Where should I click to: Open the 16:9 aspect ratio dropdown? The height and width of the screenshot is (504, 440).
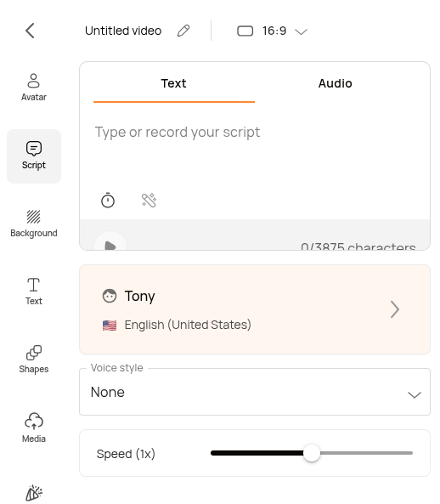coord(273,31)
